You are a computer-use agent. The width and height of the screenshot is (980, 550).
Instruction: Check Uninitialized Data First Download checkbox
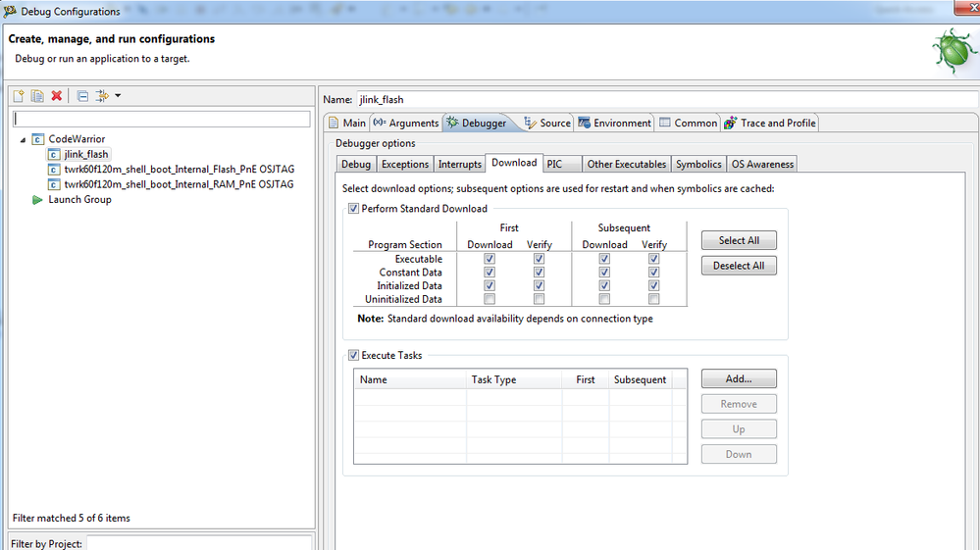click(x=490, y=299)
